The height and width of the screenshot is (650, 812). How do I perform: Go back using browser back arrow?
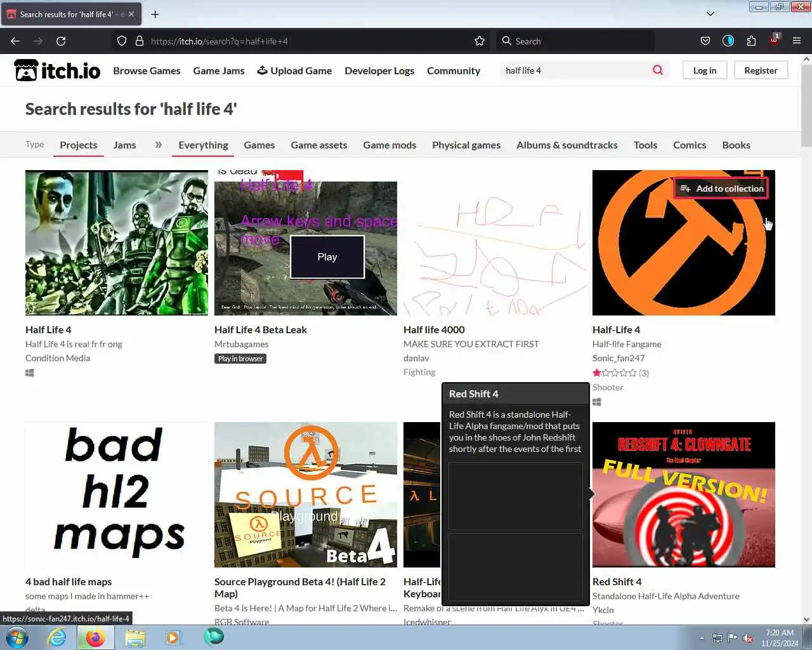(x=15, y=41)
